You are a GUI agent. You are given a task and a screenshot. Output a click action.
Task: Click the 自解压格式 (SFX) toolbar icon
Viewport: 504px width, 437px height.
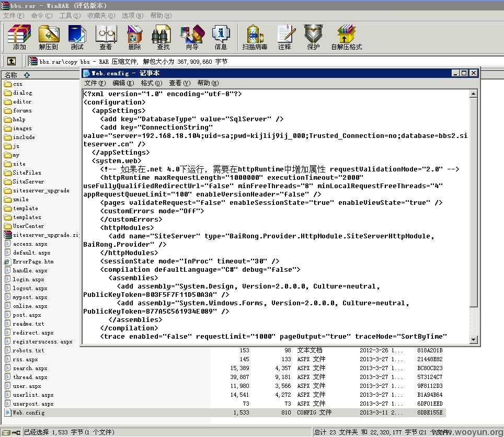click(347, 37)
